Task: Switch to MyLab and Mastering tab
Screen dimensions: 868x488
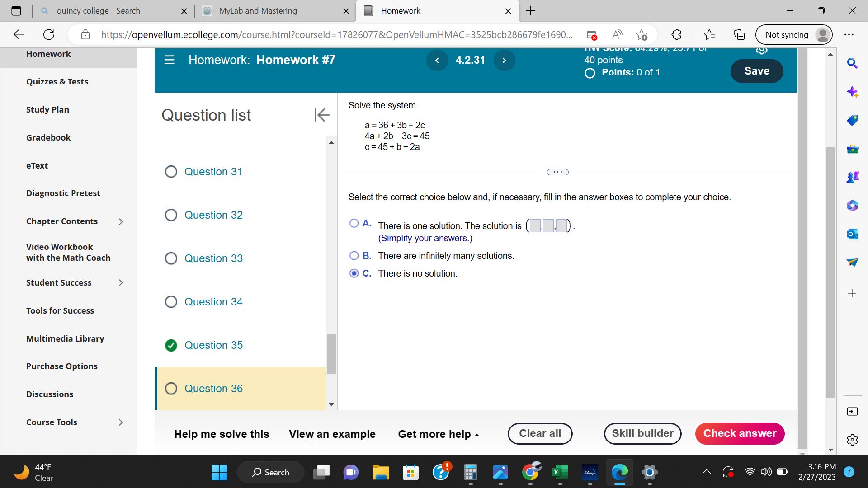Action: 258,11
